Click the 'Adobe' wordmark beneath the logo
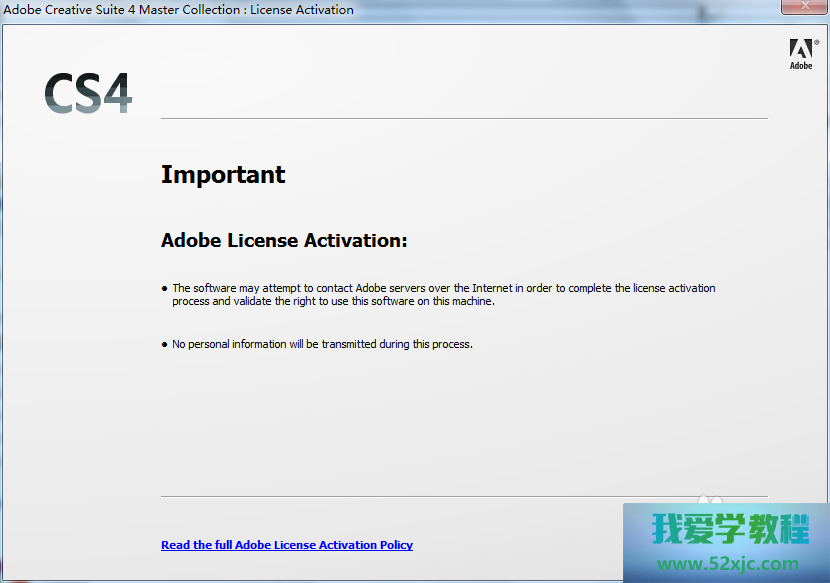Viewport: 830px width, 583px height. click(801, 66)
